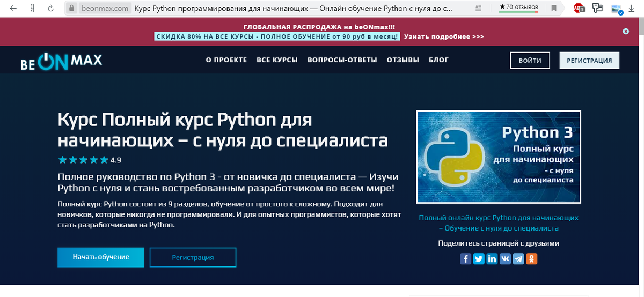Image resolution: width=644 pixels, height=297 pixels.
Task: Click the СКИДКА 80% НА ВСЕ КУРСЫ highlighted banner text
Action: (277, 36)
